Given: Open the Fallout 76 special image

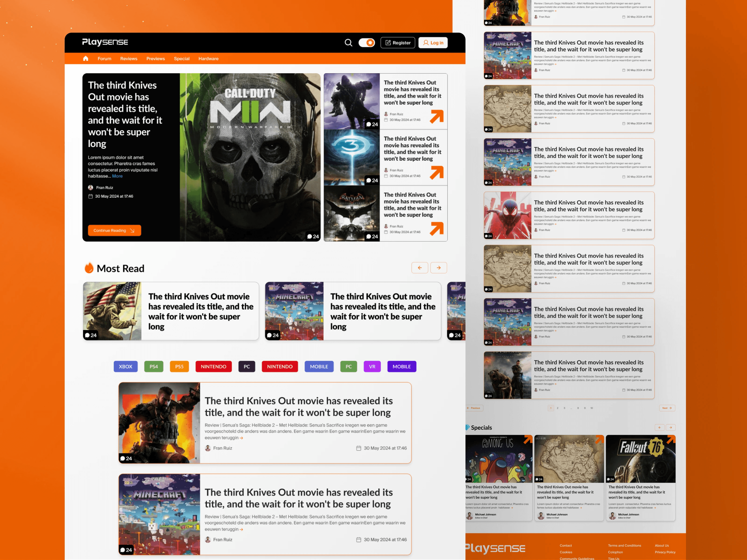Looking at the screenshot, I should tap(641, 459).
